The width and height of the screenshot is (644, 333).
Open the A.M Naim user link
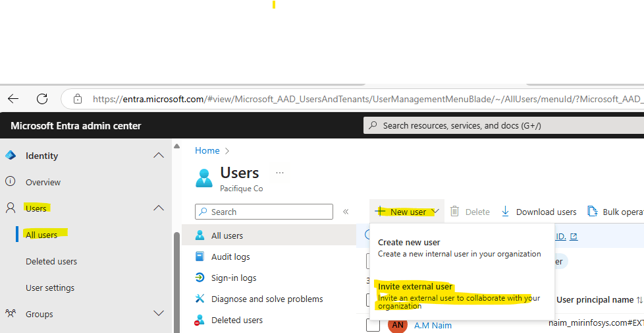433,325
